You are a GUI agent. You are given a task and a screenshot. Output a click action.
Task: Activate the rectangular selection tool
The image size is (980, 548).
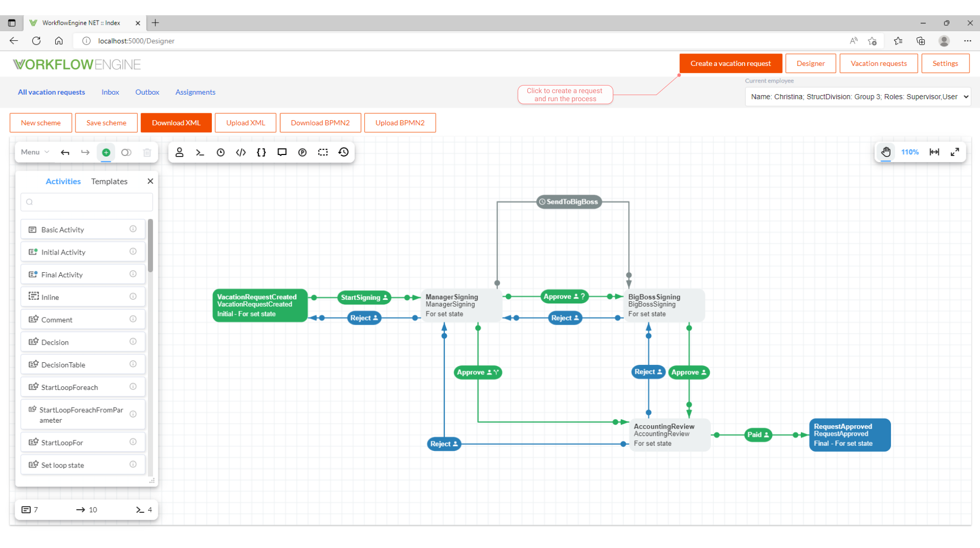click(x=322, y=152)
